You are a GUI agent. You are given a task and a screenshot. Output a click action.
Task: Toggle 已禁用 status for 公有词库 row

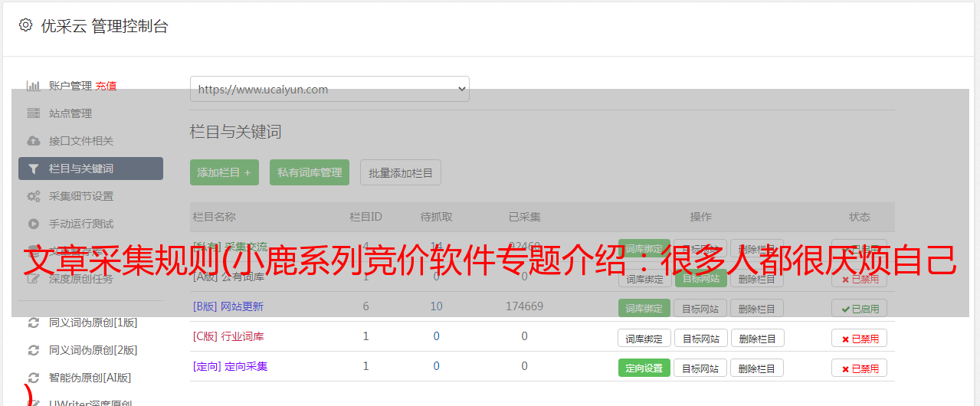point(860,279)
